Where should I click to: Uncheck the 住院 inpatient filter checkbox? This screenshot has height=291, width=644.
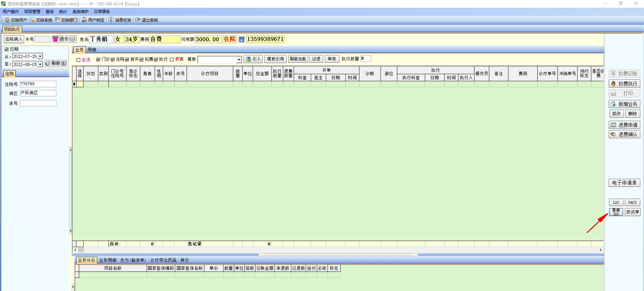(113, 59)
